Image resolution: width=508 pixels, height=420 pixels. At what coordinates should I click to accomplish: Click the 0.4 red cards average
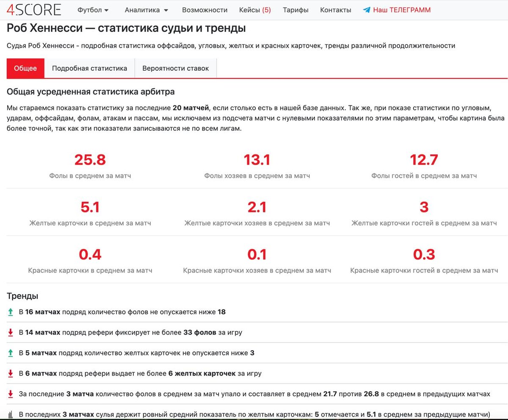coord(90,255)
